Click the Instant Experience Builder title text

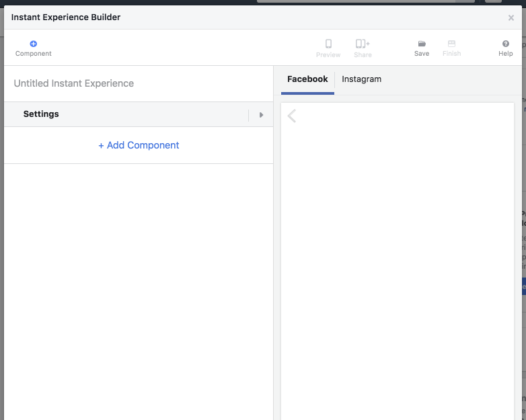point(66,17)
